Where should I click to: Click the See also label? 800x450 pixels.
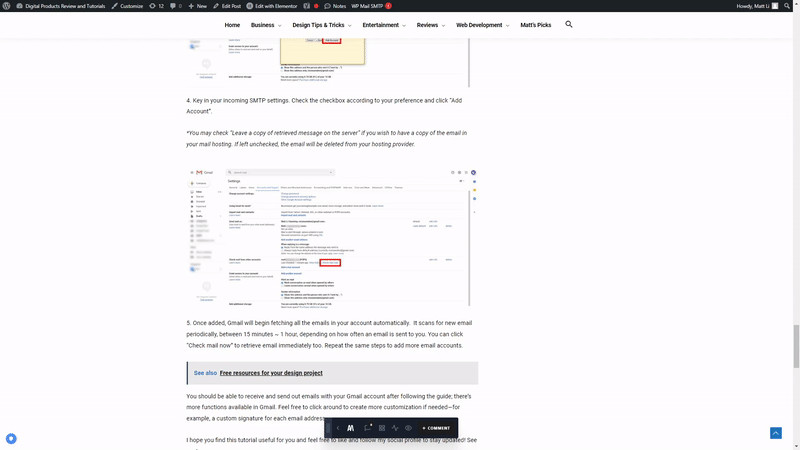[205, 373]
